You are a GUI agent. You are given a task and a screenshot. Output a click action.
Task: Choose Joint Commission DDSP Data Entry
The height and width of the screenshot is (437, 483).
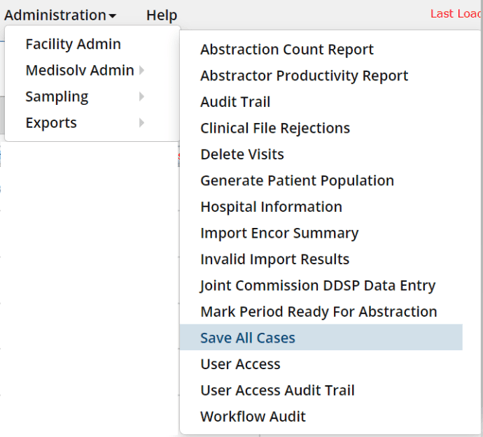coord(318,286)
